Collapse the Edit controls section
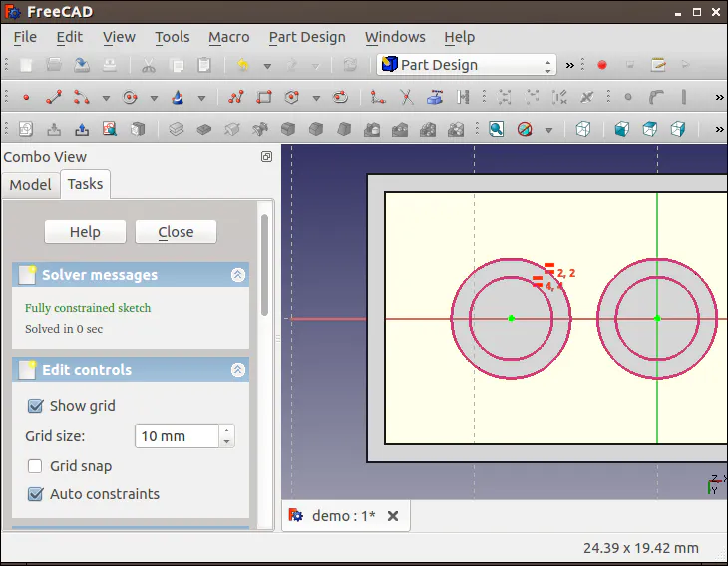728x566 pixels. click(x=237, y=370)
